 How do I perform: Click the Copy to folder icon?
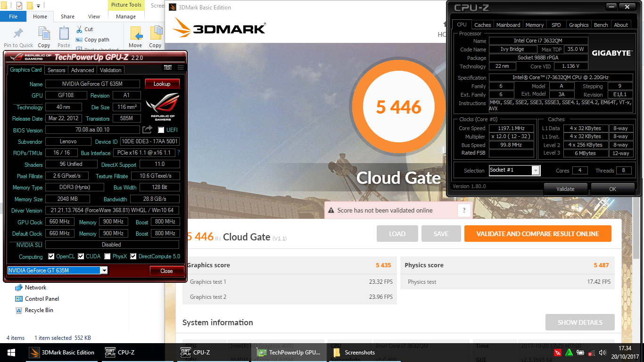tap(156, 33)
